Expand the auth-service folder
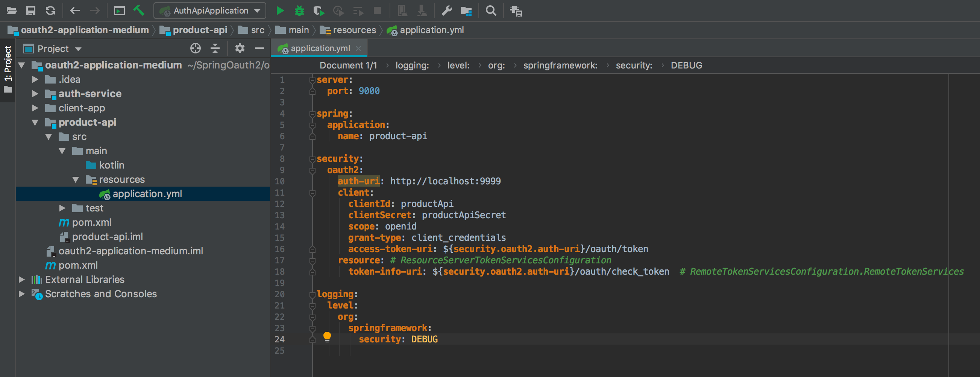Viewport: 980px width, 377px height. (x=35, y=94)
